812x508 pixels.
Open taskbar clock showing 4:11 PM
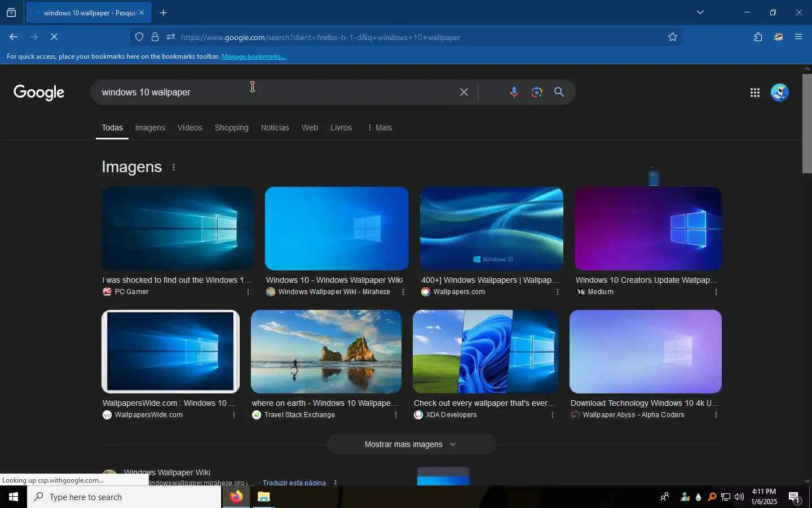[x=764, y=497]
